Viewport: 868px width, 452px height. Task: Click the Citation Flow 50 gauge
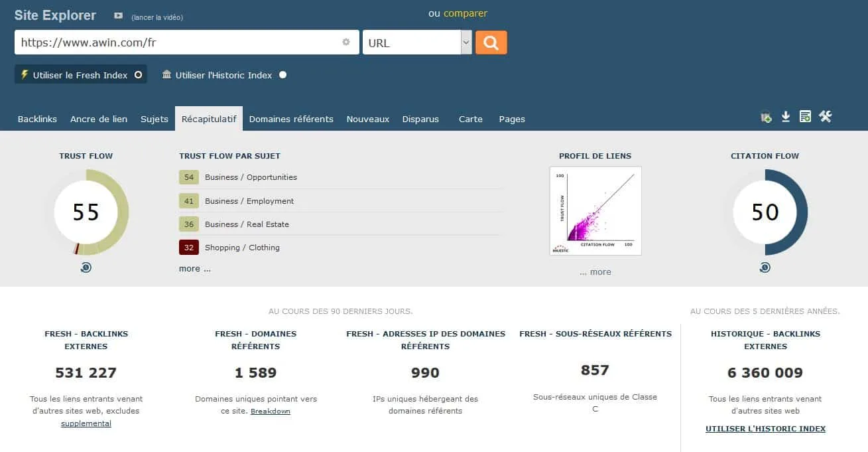[765, 212]
